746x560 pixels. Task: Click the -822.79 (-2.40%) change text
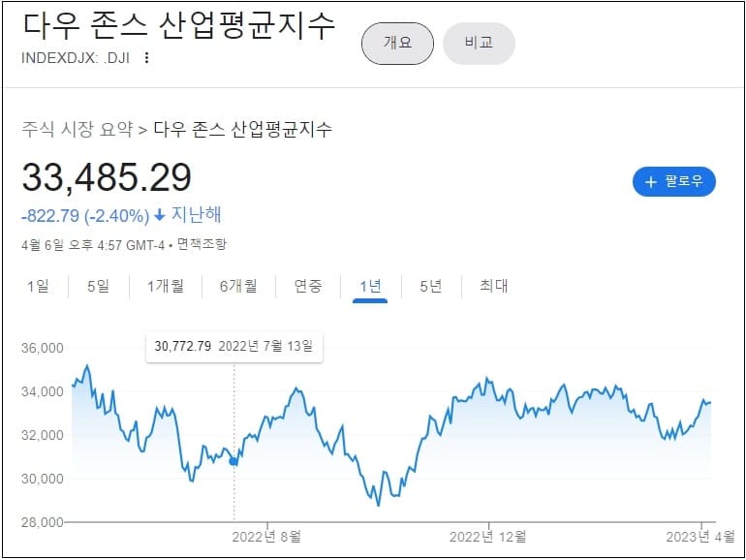click(85, 216)
